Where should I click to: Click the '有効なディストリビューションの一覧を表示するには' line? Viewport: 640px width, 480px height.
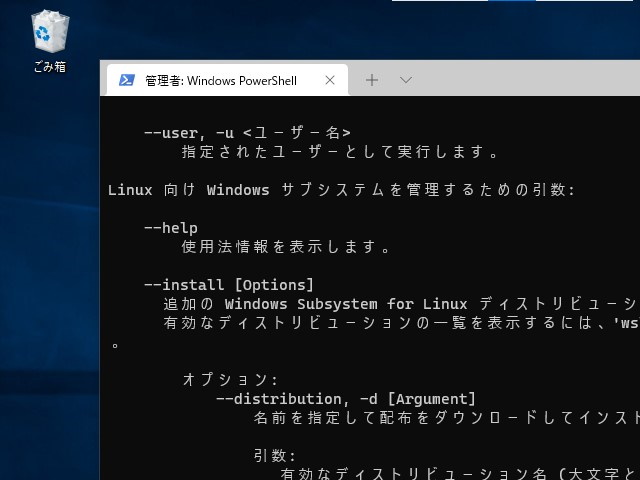pos(401,323)
